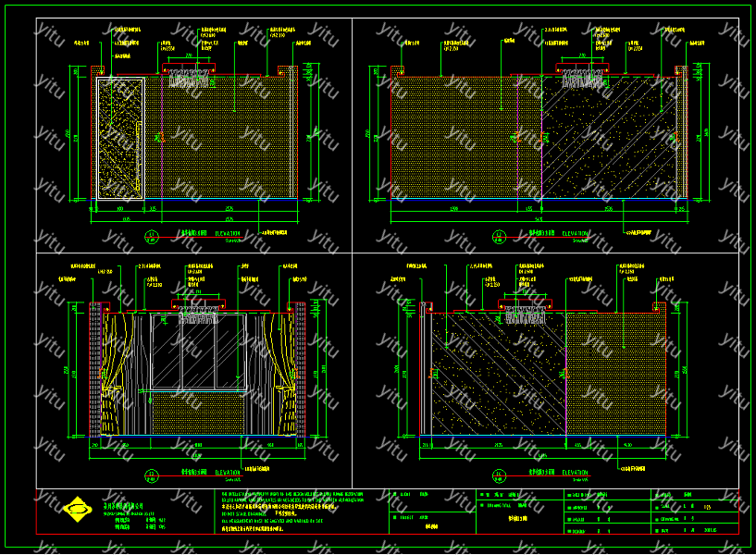The width and height of the screenshot is (756, 555).
Task: Select the right yellow curtain in bottom-left elevation
Action: click(x=279, y=373)
